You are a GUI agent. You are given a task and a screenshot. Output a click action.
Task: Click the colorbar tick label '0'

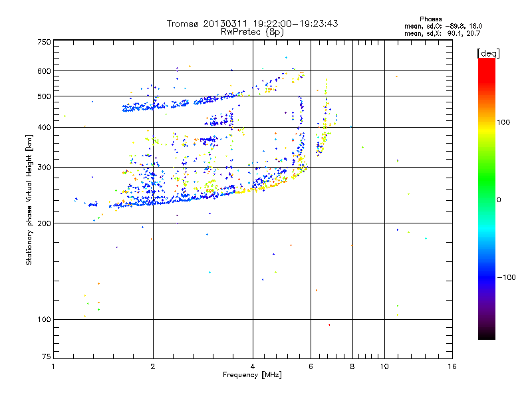tap(498, 199)
